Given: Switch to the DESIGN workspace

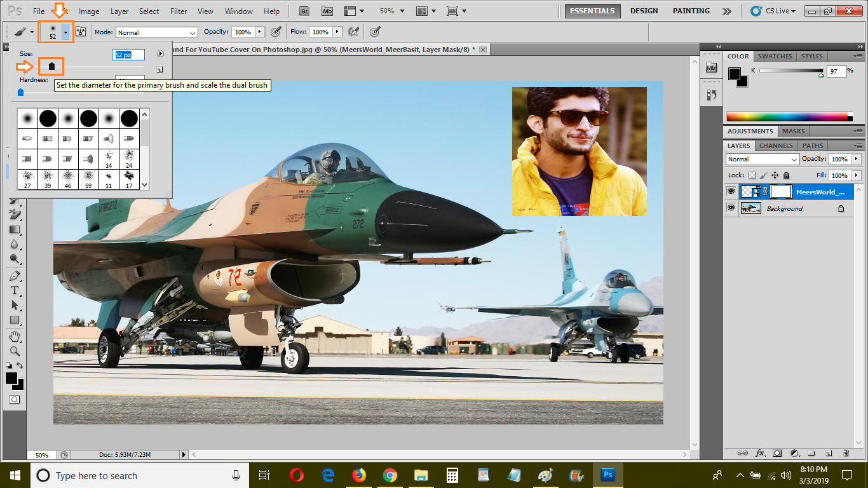Looking at the screenshot, I should [644, 11].
